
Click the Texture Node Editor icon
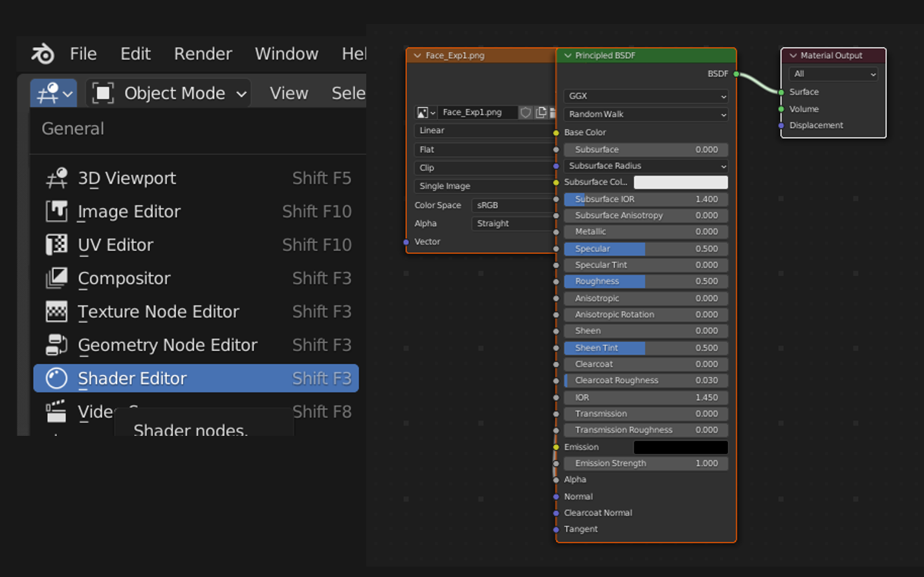[56, 311]
